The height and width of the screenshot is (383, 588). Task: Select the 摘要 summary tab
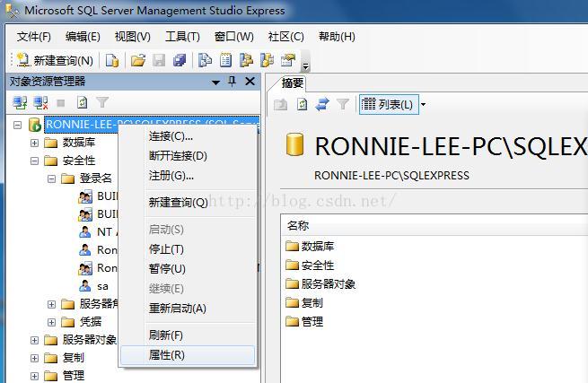pyautogui.click(x=293, y=83)
